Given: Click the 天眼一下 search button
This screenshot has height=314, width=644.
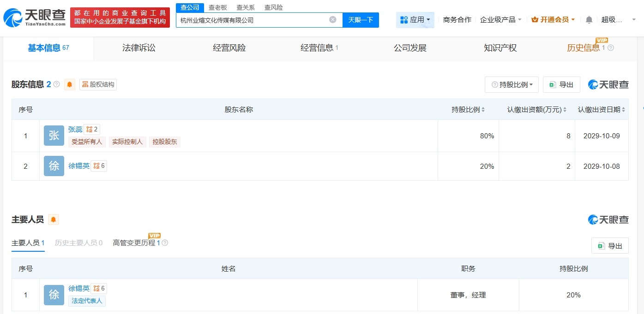Looking at the screenshot, I should click(x=361, y=19).
